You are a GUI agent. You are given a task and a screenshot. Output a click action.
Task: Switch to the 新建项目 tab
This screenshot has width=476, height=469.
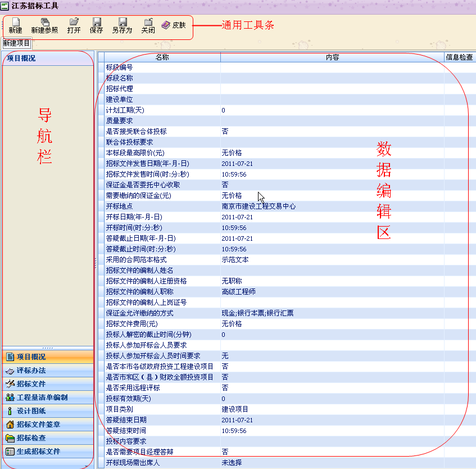tap(16, 43)
